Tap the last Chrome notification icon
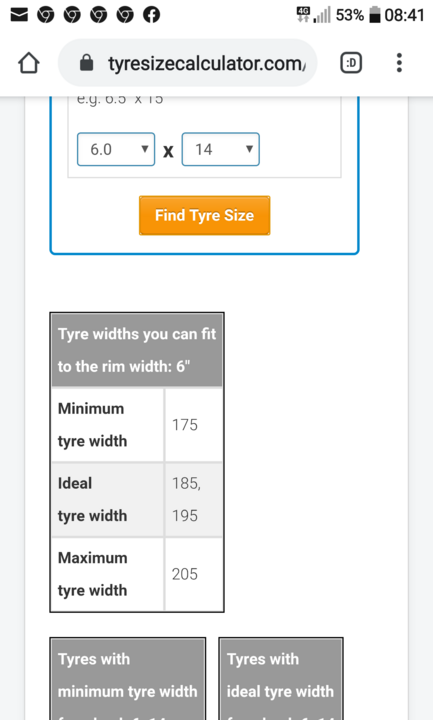Image resolution: width=433 pixels, height=720 pixels. (x=125, y=15)
